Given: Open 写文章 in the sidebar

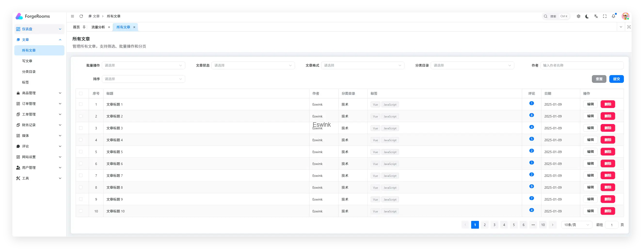Looking at the screenshot, I should pos(27,61).
